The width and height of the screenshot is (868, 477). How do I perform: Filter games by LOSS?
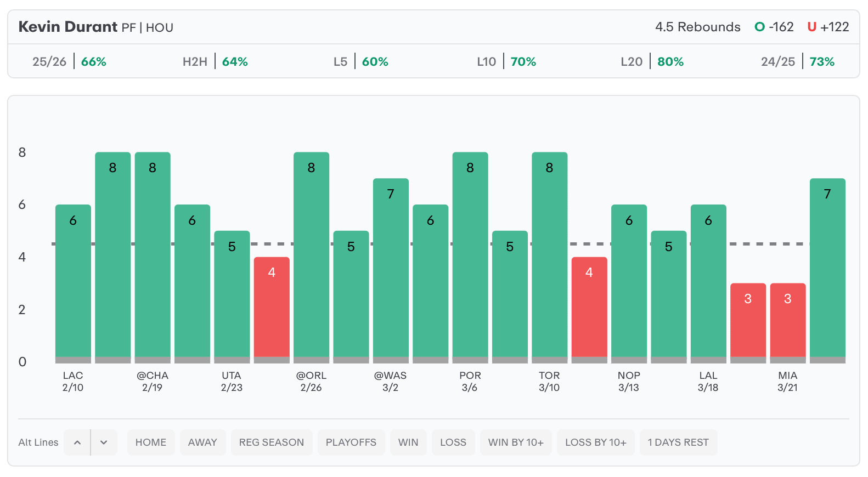click(x=453, y=442)
